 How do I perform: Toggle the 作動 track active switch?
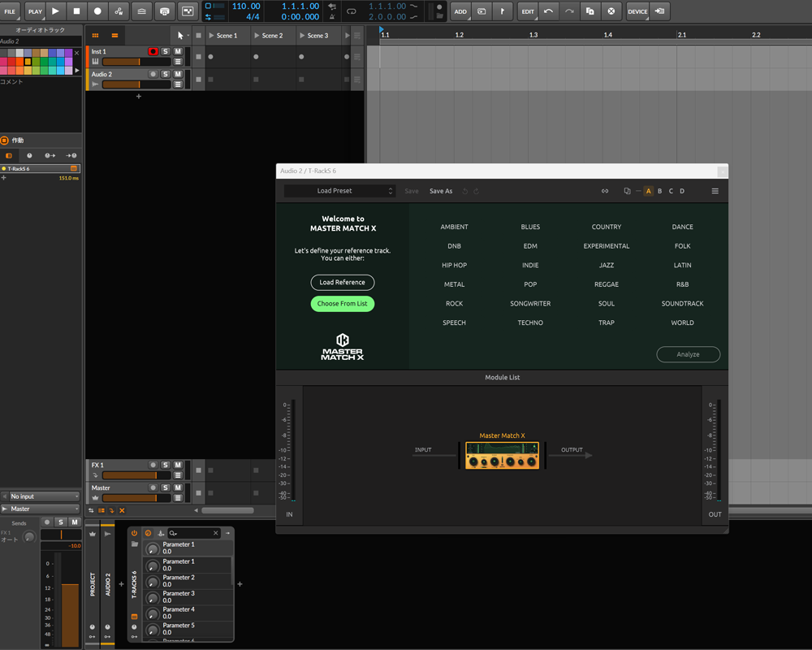[x=5, y=140]
